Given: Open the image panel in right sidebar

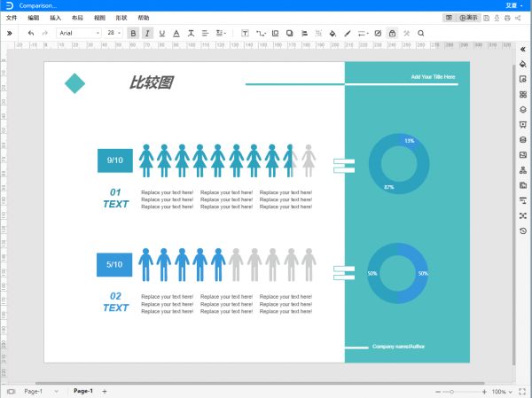Looking at the screenshot, I should point(523,155).
